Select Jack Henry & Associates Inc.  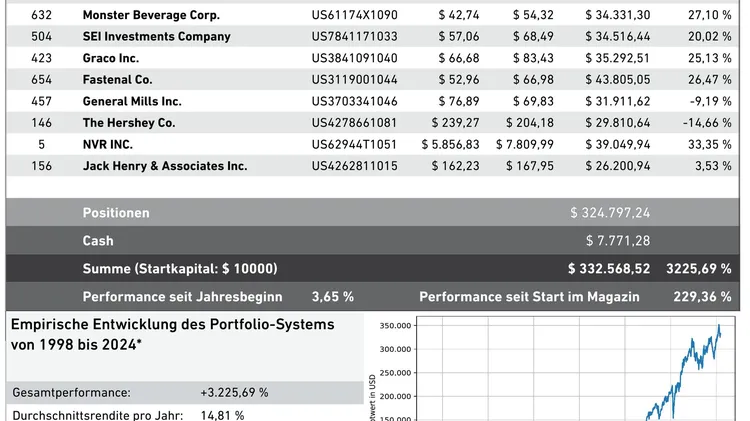click(164, 166)
